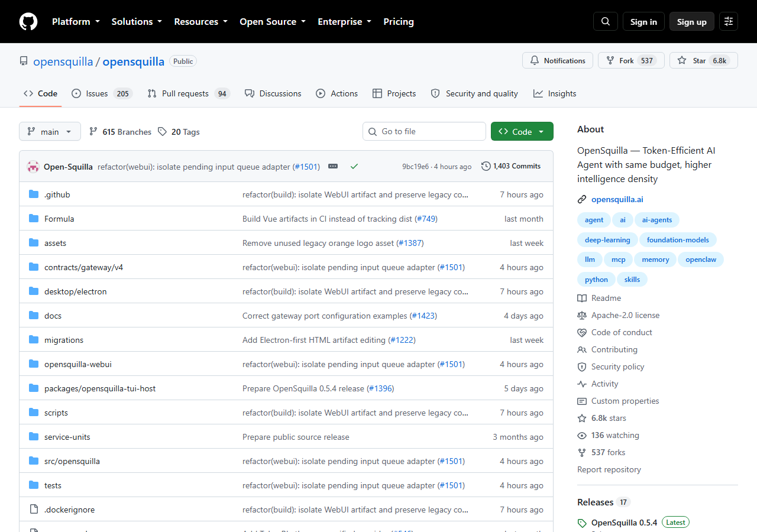Click the eye icon beside 136 watching
Image resolution: width=757 pixels, height=532 pixels.
pos(582,435)
